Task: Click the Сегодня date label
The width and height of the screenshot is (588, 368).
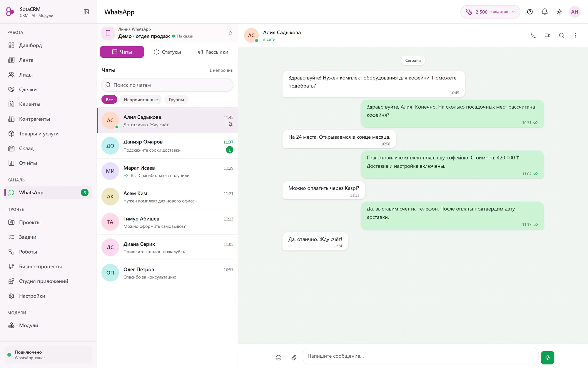Action: tap(413, 60)
